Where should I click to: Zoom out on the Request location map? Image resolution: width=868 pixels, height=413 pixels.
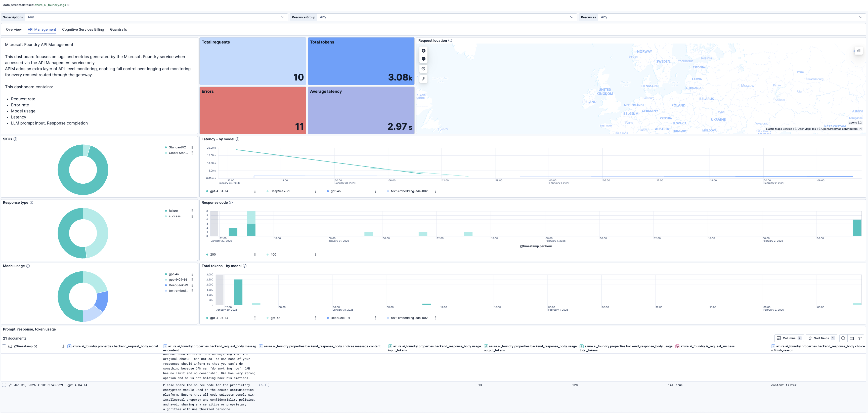(423, 58)
